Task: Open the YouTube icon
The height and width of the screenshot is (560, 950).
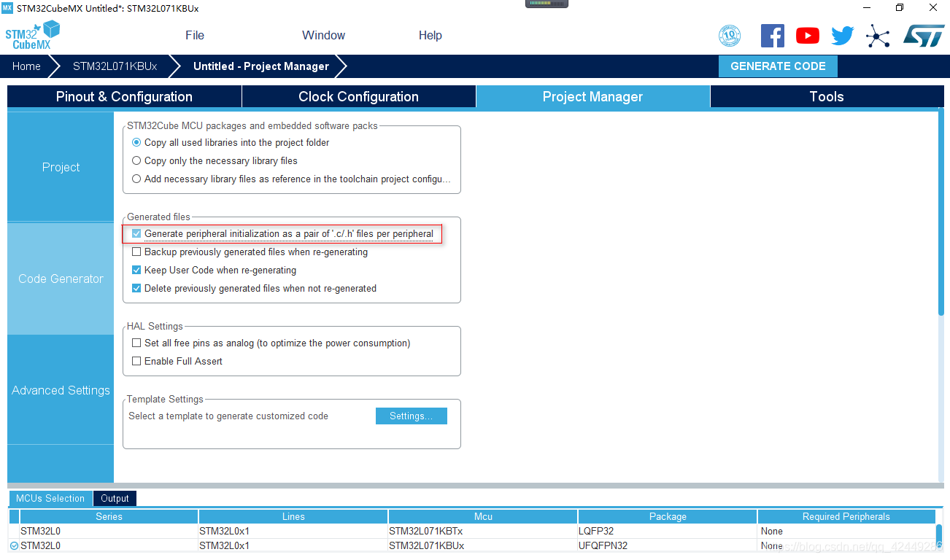Action: 807,35
